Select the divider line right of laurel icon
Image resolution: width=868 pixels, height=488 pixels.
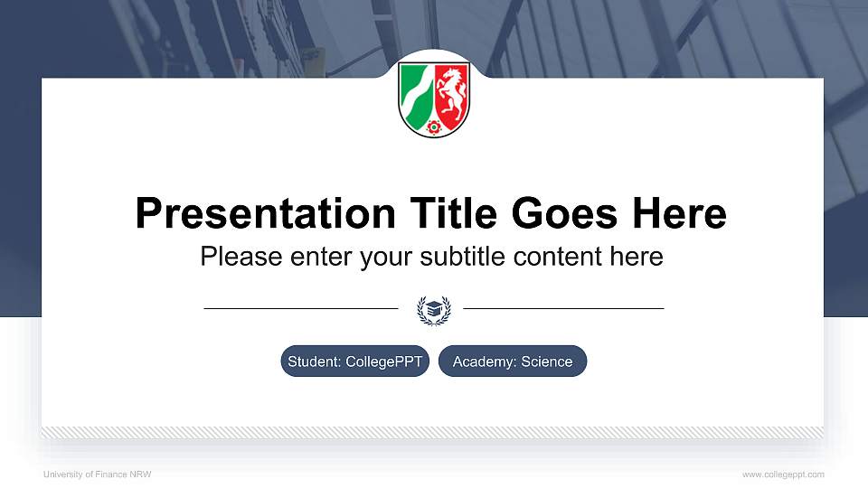(x=563, y=309)
